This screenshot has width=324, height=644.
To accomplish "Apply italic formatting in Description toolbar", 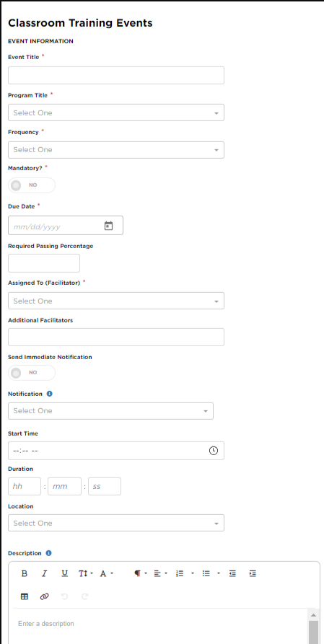I will point(45,574).
